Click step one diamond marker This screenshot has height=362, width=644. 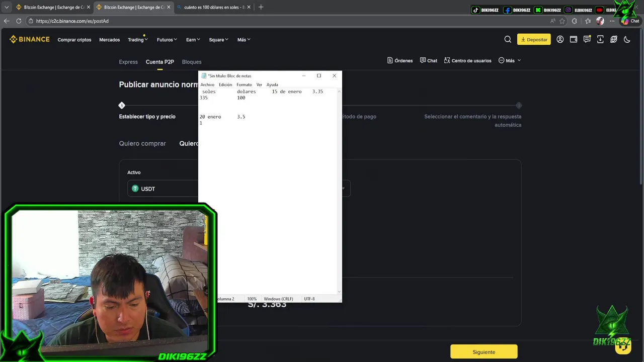click(122, 105)
